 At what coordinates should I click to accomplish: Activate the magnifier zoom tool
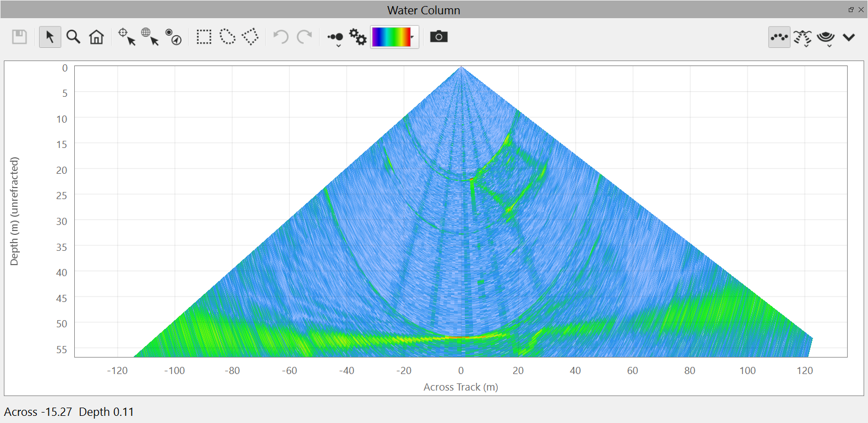[73, 37]
